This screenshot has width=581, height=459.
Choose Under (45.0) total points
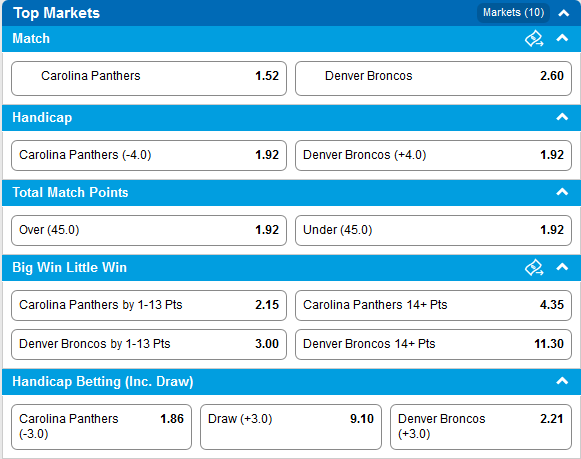(x=433, y=230)
